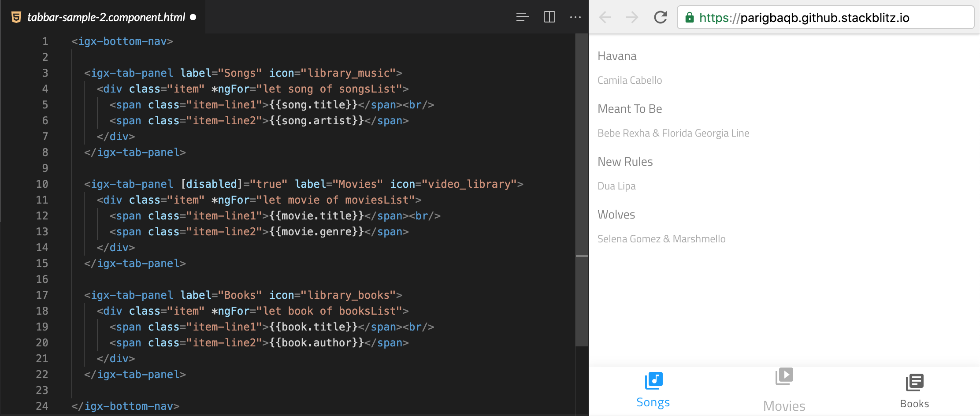Open the editor more actions ellipsis
Screen dimensions: 980x416
[575, 17]
